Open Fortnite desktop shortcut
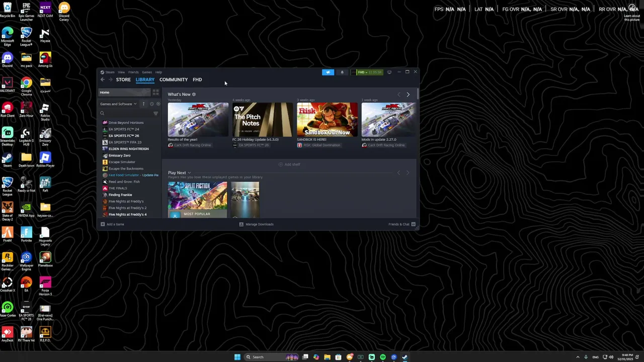Viewport: 644px width, 362px height. tap(26, 234)
